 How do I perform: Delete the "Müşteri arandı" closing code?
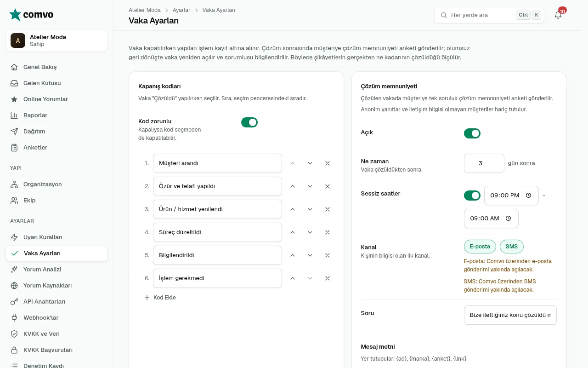[x=328, y=163]
